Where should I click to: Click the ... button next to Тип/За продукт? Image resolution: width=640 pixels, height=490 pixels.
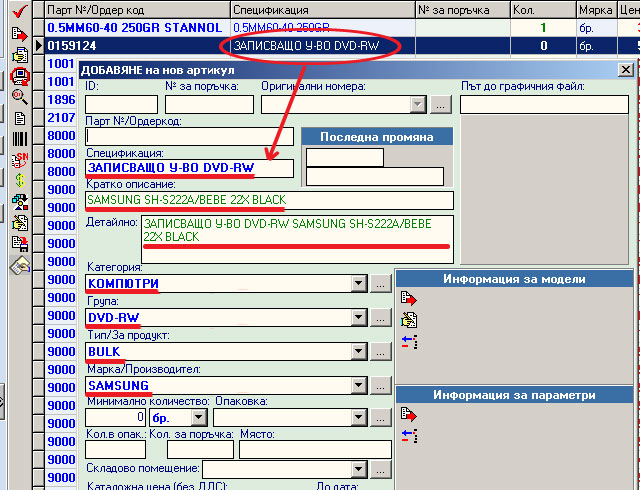(x=380, y=351)
